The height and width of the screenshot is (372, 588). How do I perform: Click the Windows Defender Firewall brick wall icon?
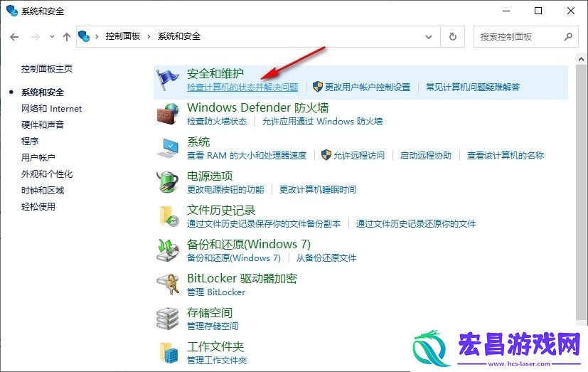tap(167, 114)
